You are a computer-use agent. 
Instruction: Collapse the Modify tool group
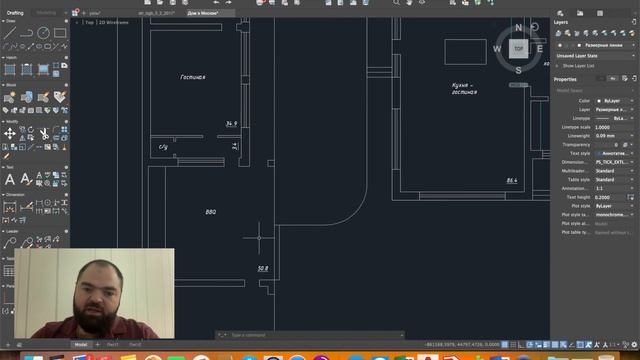pos(3,122)
